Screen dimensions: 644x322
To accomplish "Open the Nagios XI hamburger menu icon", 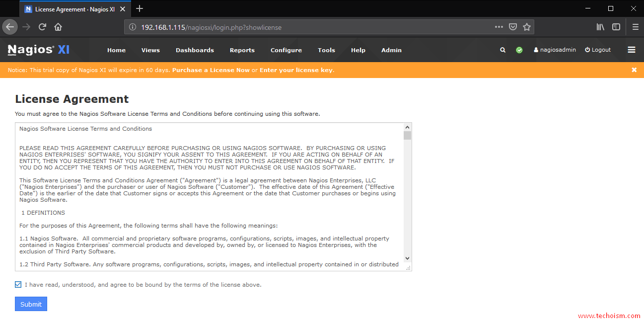I will point(632,50).
